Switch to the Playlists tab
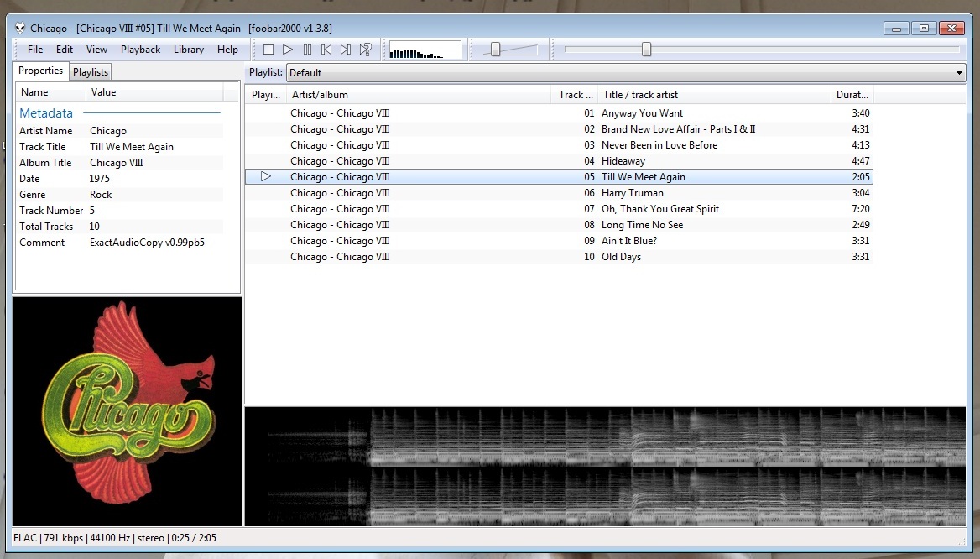 [91, 72]
